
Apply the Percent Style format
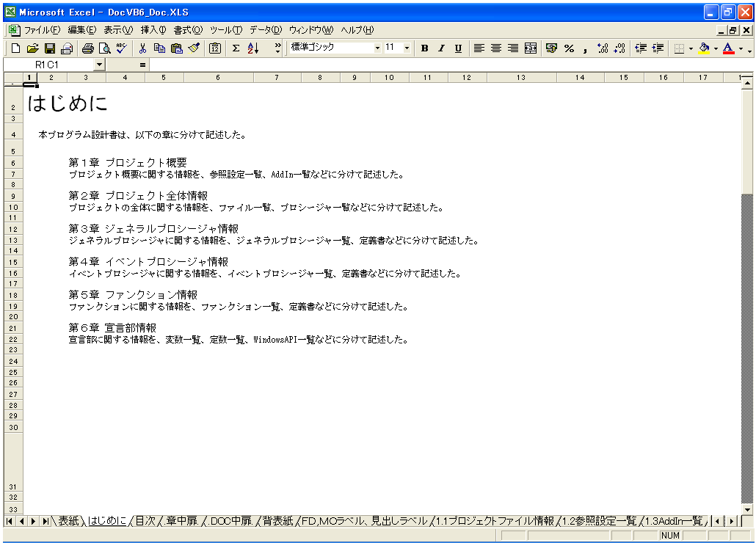click(x=569, y=48)
